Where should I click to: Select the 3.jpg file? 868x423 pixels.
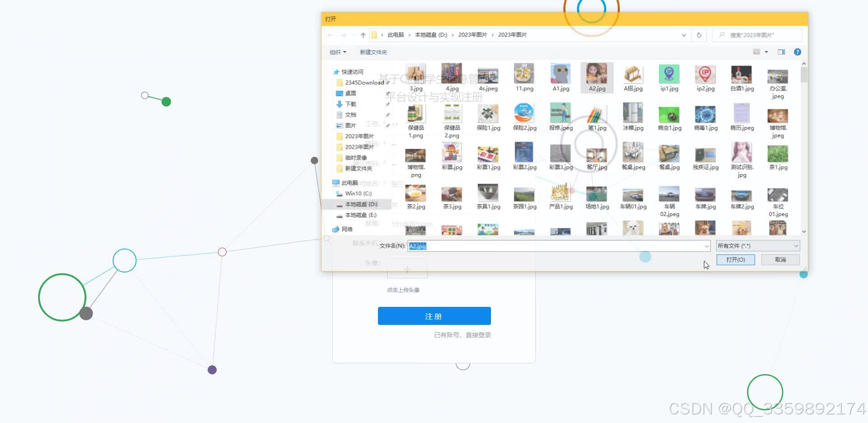(416, 77)
